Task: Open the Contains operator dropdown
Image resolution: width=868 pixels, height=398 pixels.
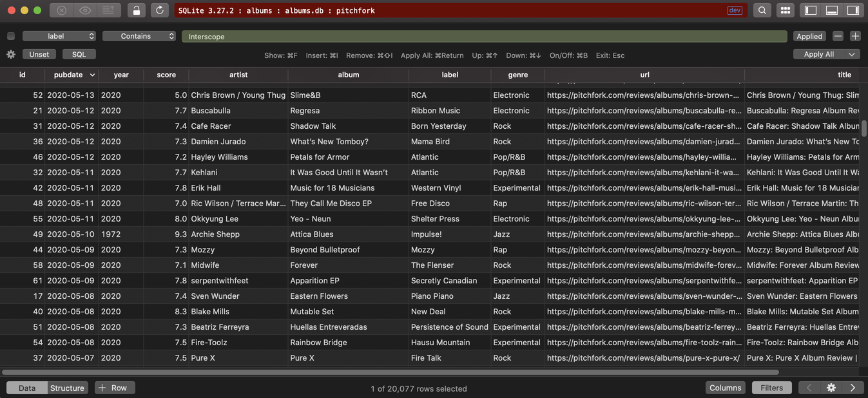Action: point(139,36)
